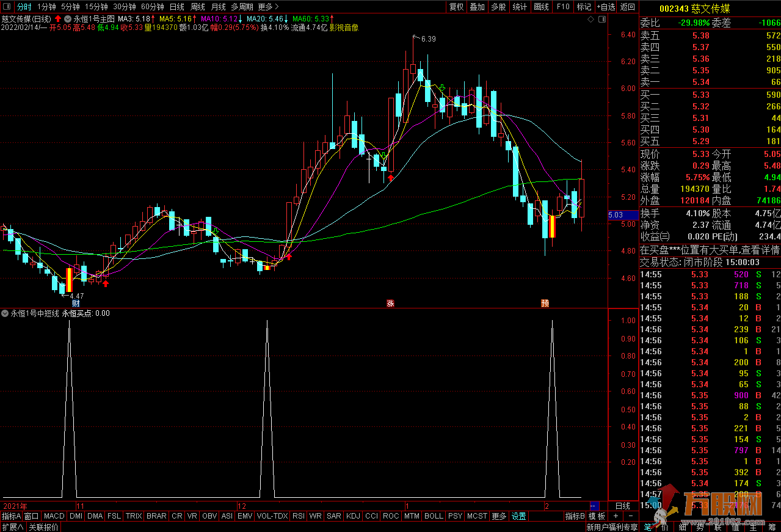This screenshot has height=532, width=781.
Task: Open settings circle icon before 永恒1号主图
Action: point(68,19)
